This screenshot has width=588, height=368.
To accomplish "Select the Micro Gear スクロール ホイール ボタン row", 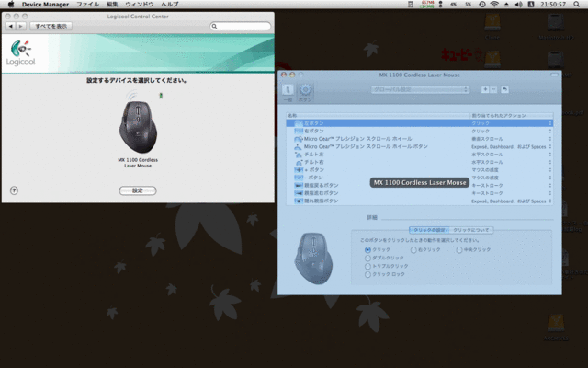I will 419,146.
